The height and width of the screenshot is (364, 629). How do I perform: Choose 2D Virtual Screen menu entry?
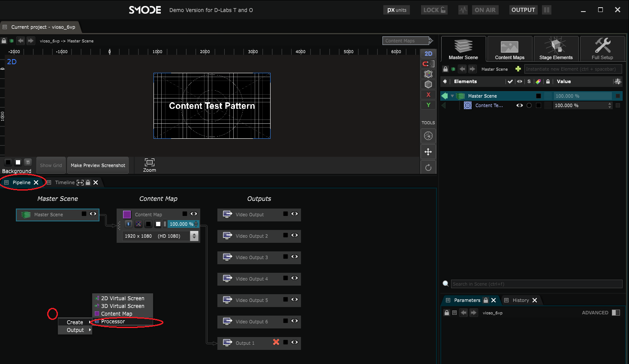click(x=123, y=298)
